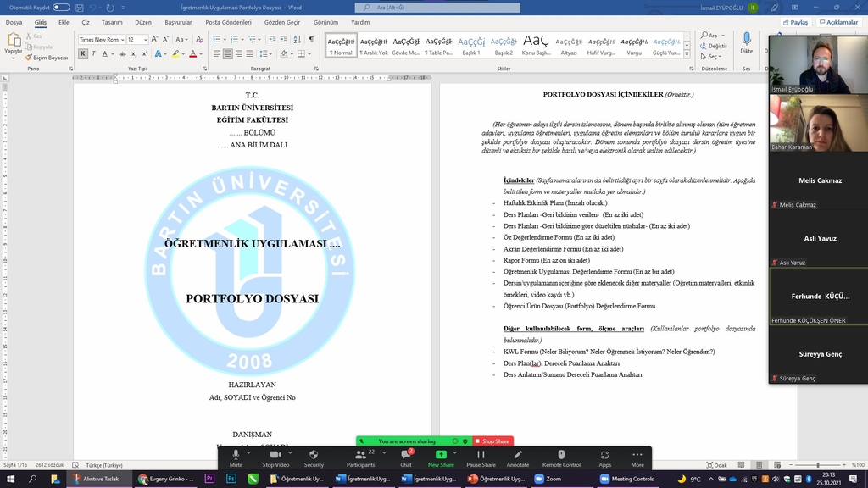Open Photoshop from the taskbar
868x488 pixels.
[231, 479]
